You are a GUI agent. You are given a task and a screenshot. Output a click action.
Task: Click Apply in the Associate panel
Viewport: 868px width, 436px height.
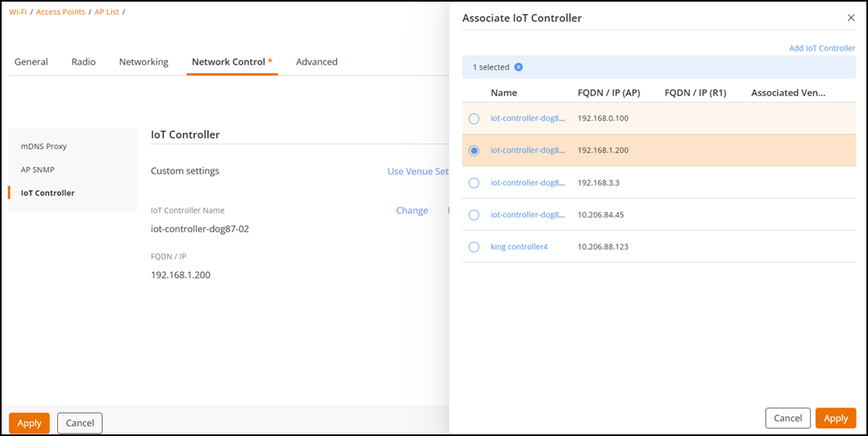click(836, 418)
